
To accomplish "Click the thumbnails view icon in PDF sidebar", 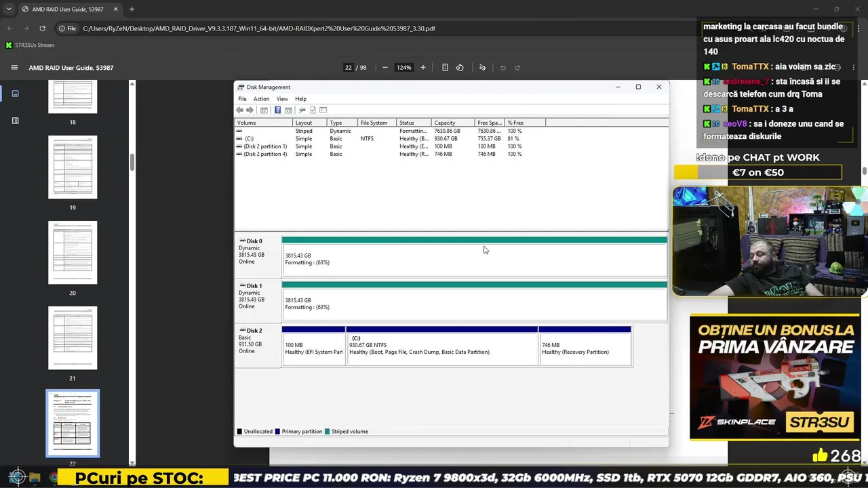I will click(x=16, y=94).
